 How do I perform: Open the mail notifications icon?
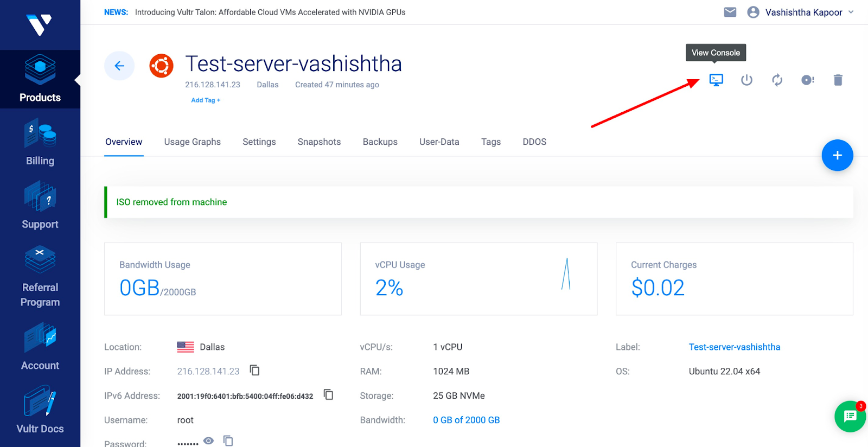click(730, 12)
